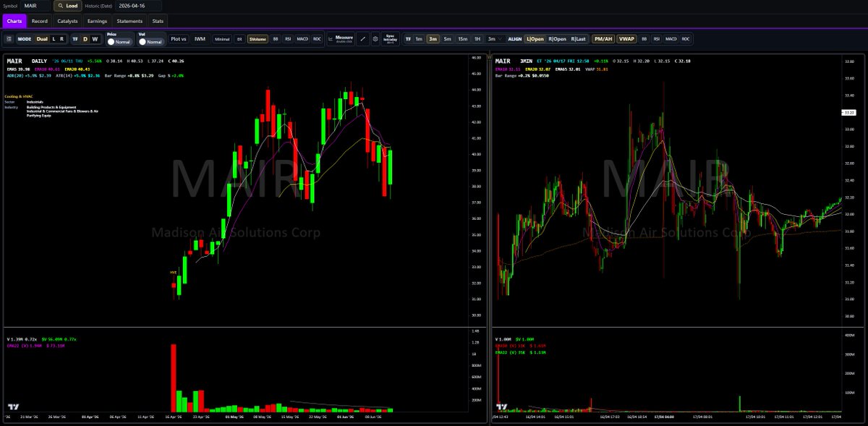Open the Statements tab

129,21
